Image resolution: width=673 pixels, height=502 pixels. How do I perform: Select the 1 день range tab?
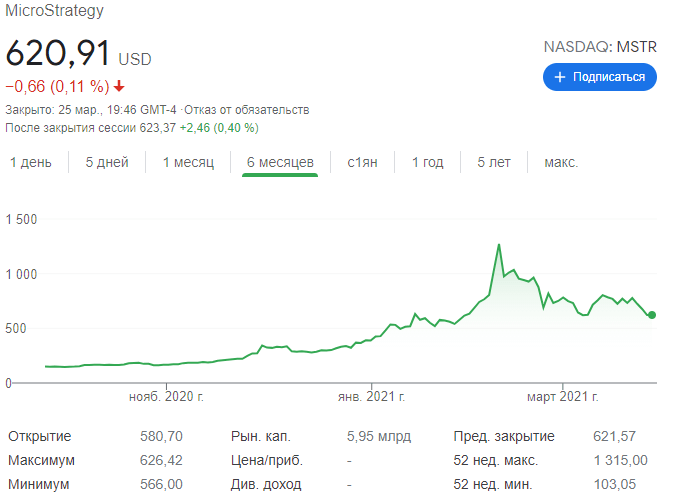(x=30, y=163)
